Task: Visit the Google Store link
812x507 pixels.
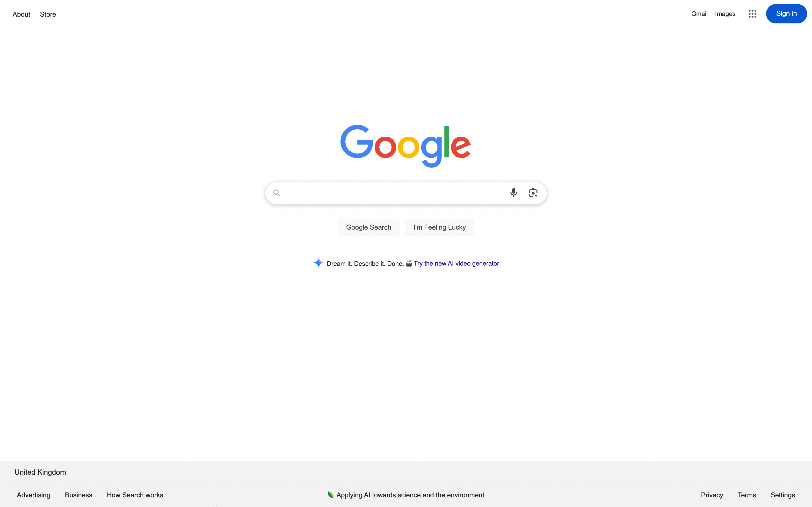Action: (48, 14)
